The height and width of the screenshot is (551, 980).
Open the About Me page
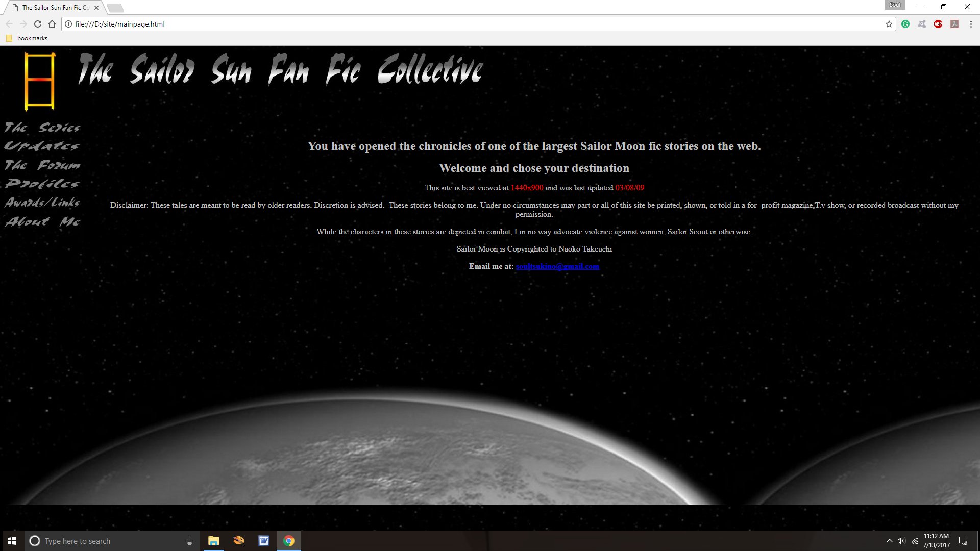pos(42,221)
